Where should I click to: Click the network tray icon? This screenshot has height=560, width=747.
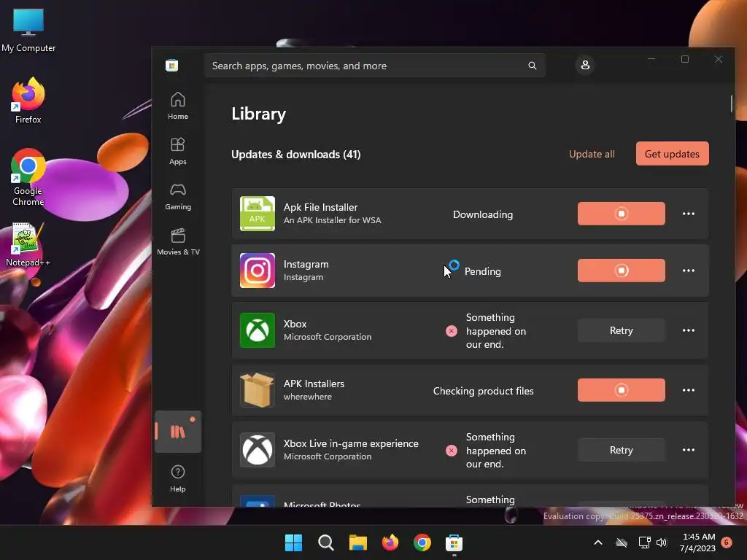(x=644, y=542)
